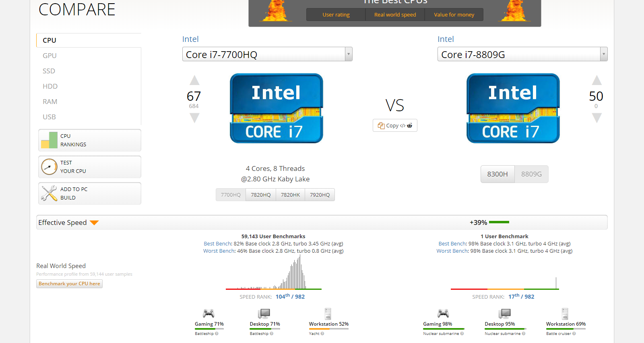The height and width of the screenshot is (343, 644).
Task: Click the left Intel Core i7 logo image
Action: (x=276, y=108)
